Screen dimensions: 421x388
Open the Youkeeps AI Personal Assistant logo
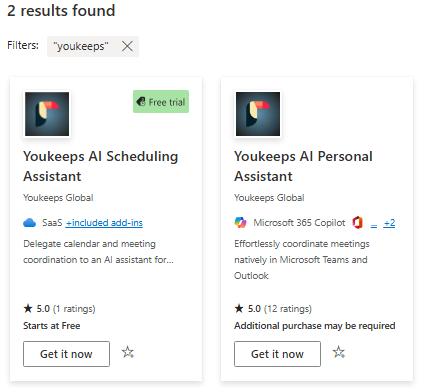pyautogui.click(x=258, y=114)
